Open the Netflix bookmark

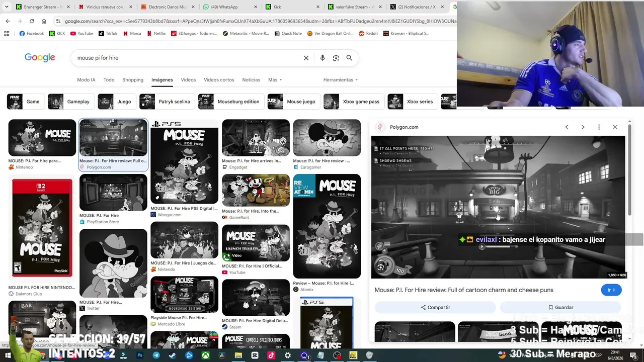[156, 34]
